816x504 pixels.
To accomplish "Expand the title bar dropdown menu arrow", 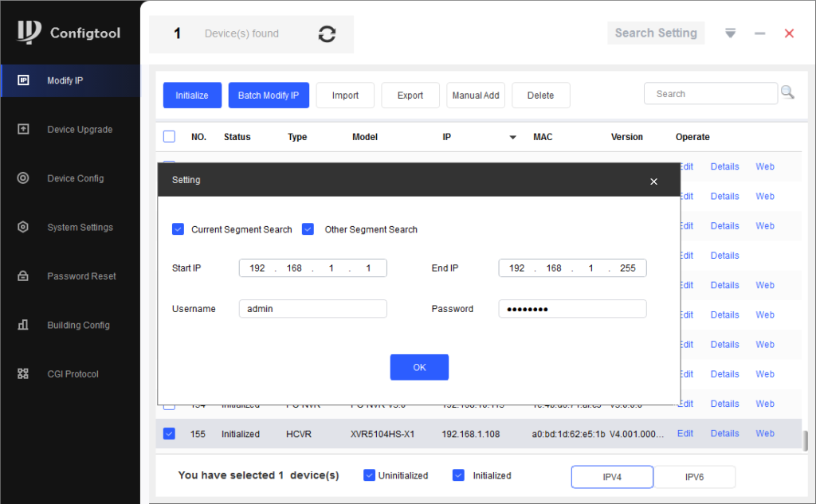I will (x=730, y=33).
